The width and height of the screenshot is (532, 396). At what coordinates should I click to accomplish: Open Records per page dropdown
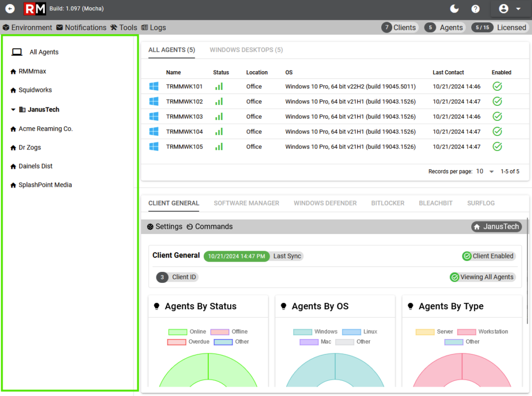[486, 172]
